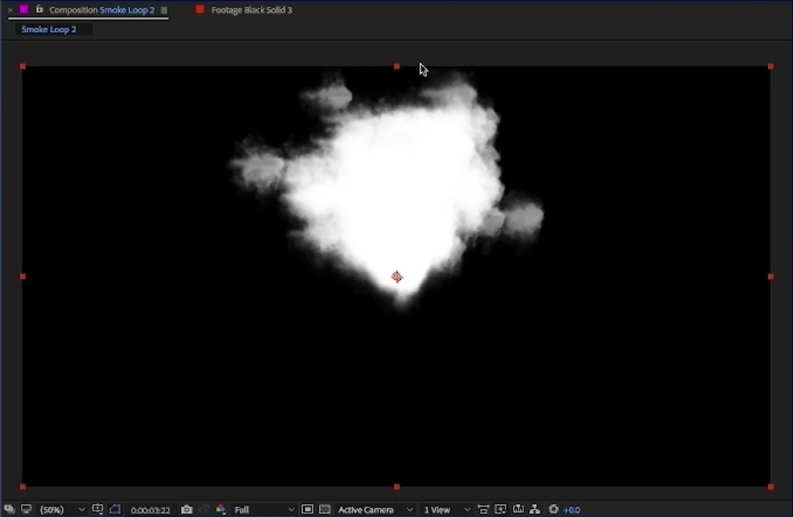Open Show Channel and Color Management icon
Screen dimensions: 793x517
221,510
